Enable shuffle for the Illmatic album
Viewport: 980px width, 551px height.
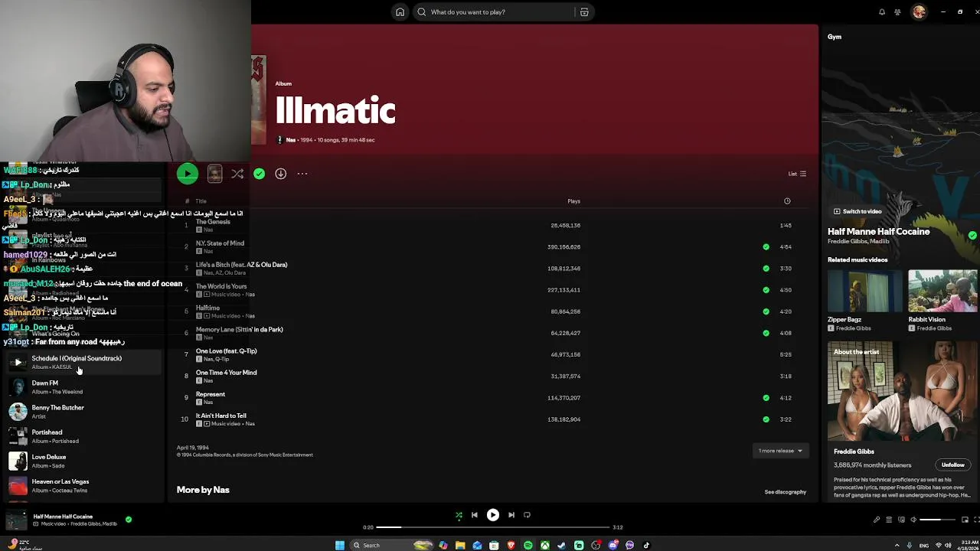[x=237, y=174]
